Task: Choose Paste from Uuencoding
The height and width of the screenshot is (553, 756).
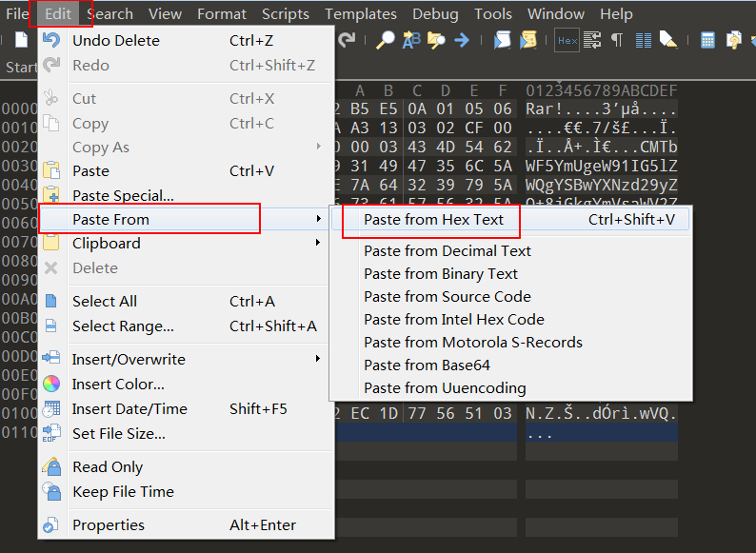Action: (x=510, y=388)
